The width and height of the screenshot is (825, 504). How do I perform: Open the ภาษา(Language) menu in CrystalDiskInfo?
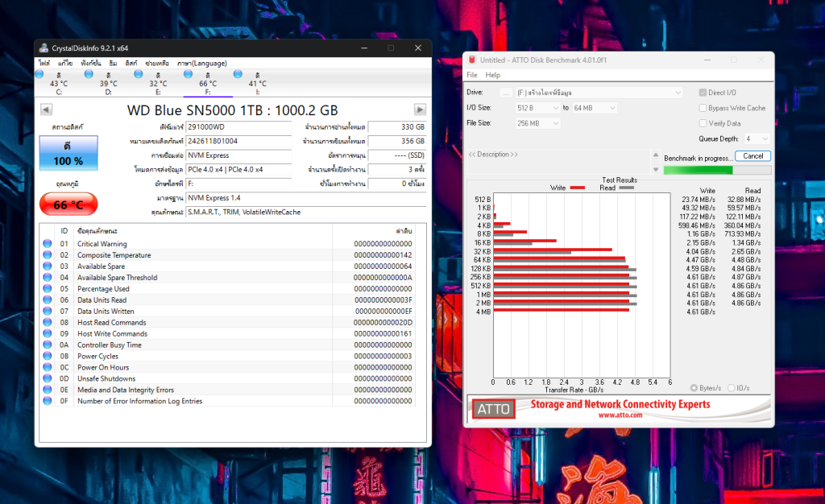[202, 63]
